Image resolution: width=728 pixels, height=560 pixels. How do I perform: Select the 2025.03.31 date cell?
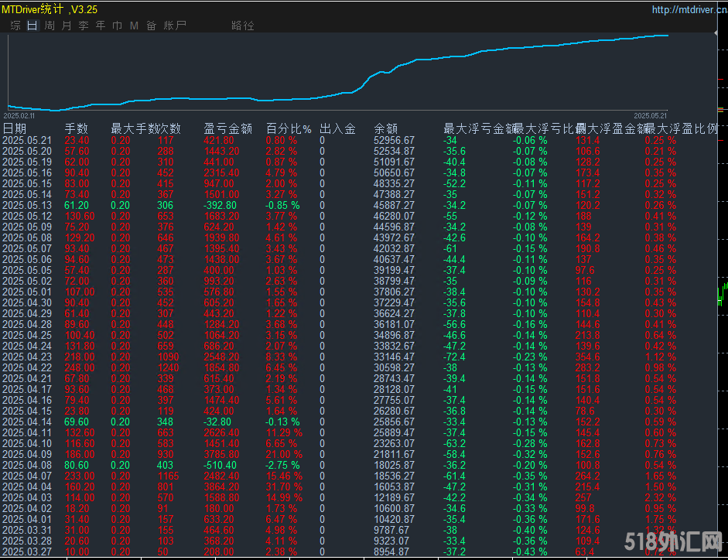tap(27, 531)
